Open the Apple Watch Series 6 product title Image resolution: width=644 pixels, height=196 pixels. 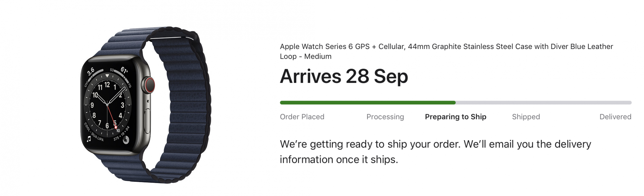[x=446, y=51]
